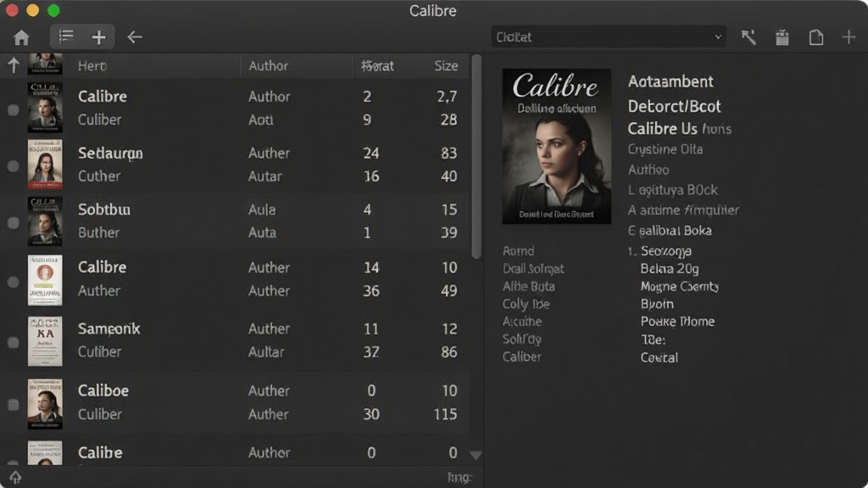Viewport: 868px width, 488px height.
Task: Click the up arrow icon in the table header
Action: tap(14, 65)
